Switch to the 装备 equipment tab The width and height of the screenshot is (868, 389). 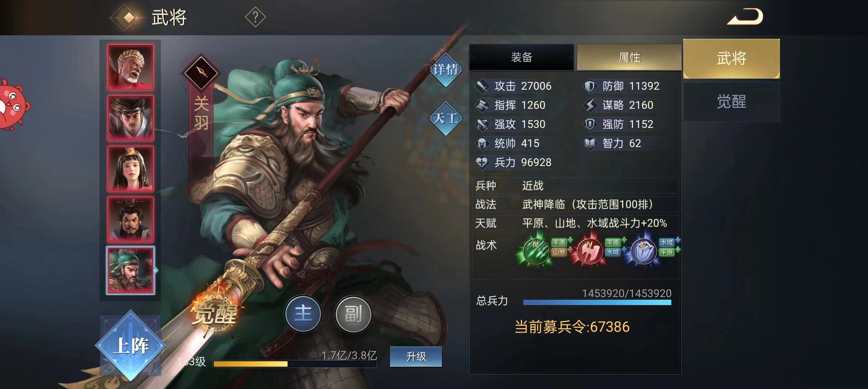pyautogui.click(x=521, y=57)
